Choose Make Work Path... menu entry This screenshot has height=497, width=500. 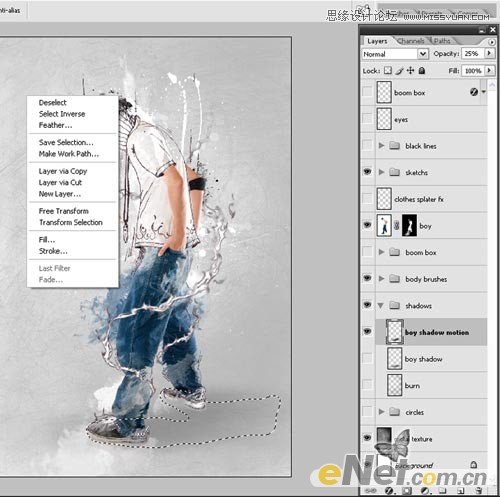(x=69, y=154)
